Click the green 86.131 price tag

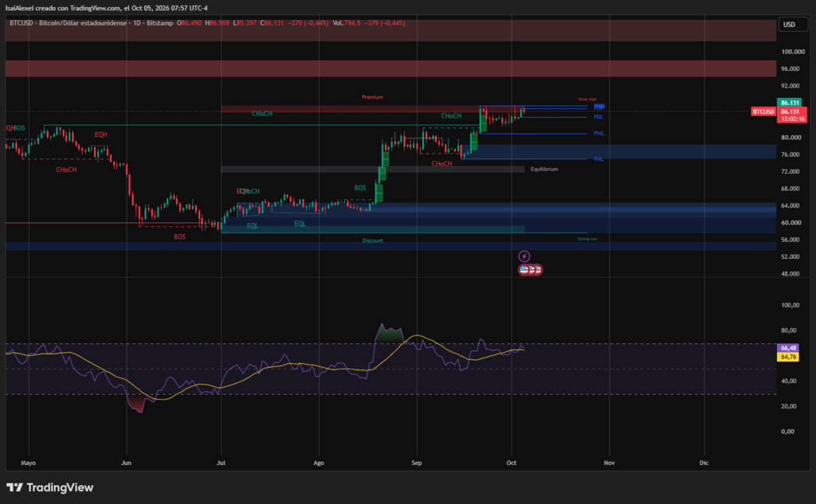pyautogui.click(x=790, y=103)
